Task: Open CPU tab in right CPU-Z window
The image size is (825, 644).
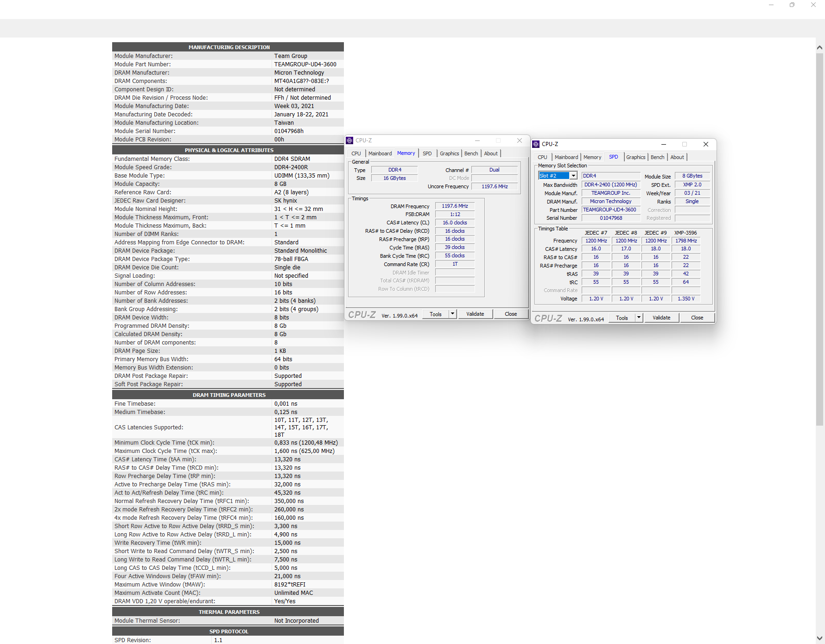Action: [542, 157]
